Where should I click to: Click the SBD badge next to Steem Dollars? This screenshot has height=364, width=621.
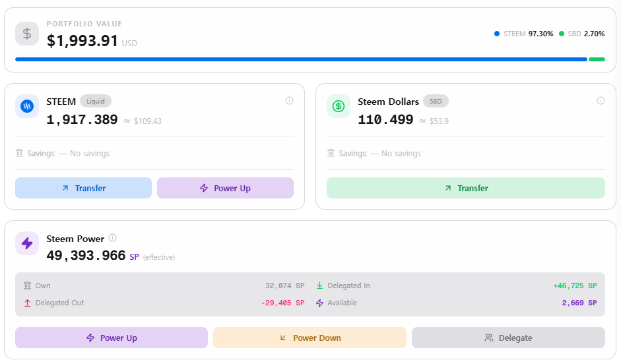click(436, 102)
